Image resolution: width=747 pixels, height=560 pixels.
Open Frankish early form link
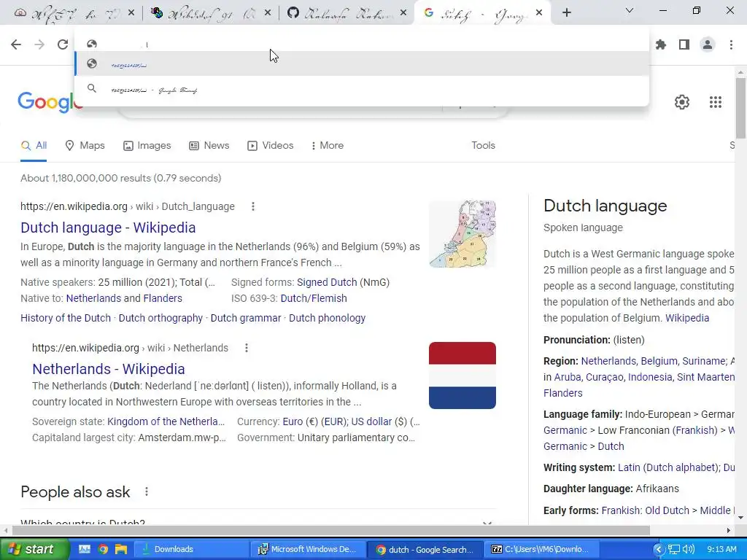coord(620,510)
